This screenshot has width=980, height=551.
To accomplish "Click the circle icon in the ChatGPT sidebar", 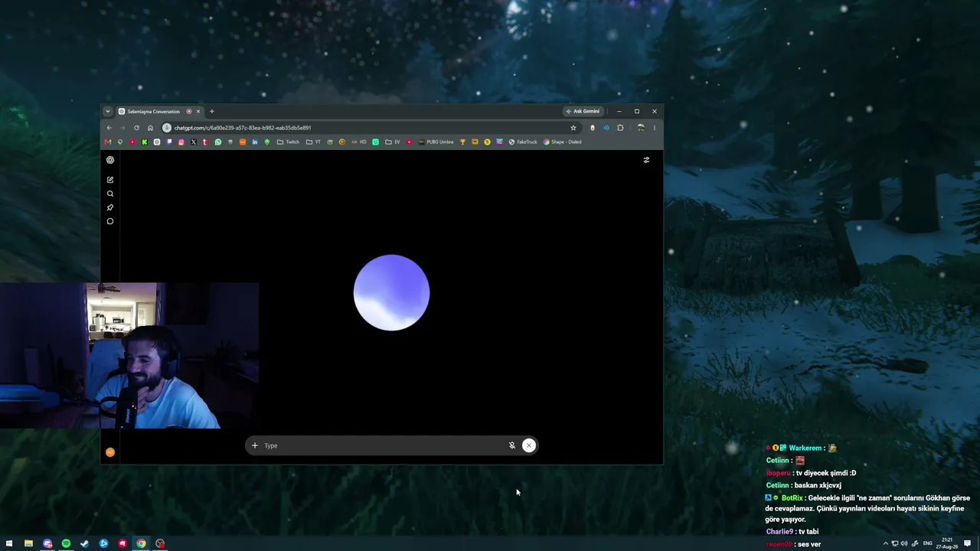I will pyautogui.click(x=110, y=221).
